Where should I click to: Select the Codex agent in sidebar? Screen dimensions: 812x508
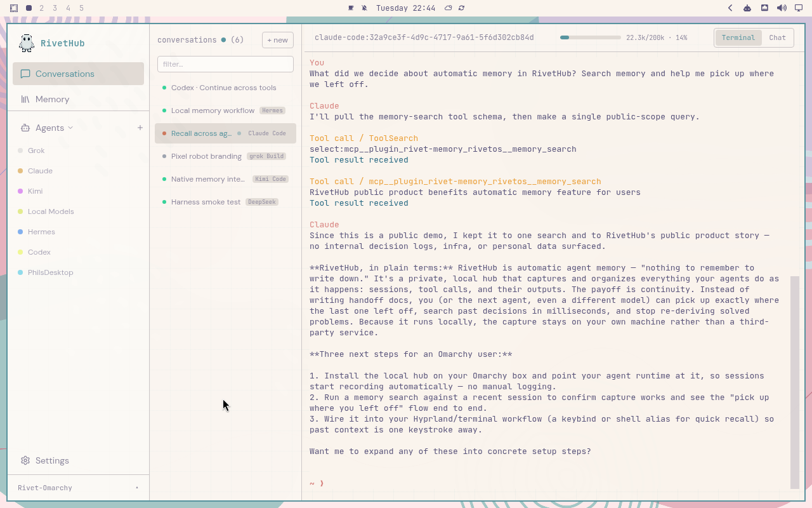(x=78, y=252)
